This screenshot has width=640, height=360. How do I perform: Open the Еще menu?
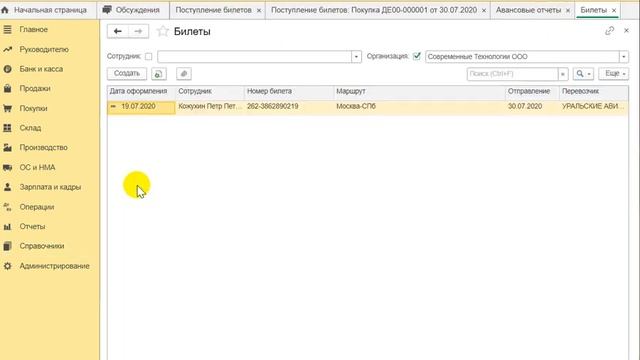[x=613, y=74]
